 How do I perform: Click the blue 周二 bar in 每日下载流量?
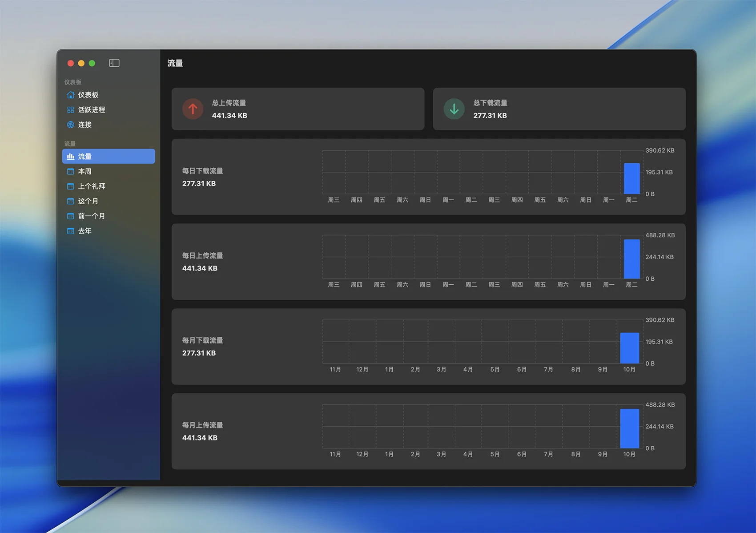coord(631,178)
